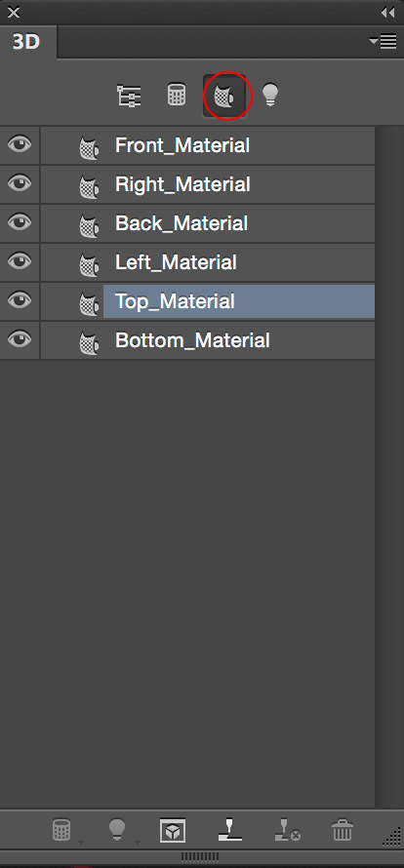The height and width of the screenshot is (868, 404).
Task: Select the 3D panel tab
Action: (26, 42)
